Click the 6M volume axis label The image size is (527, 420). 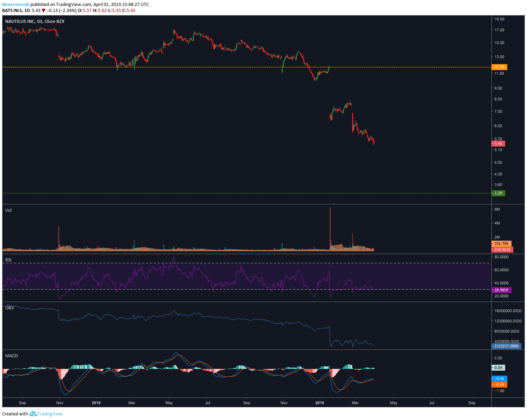pyautogui.click(x=497, y=209)
